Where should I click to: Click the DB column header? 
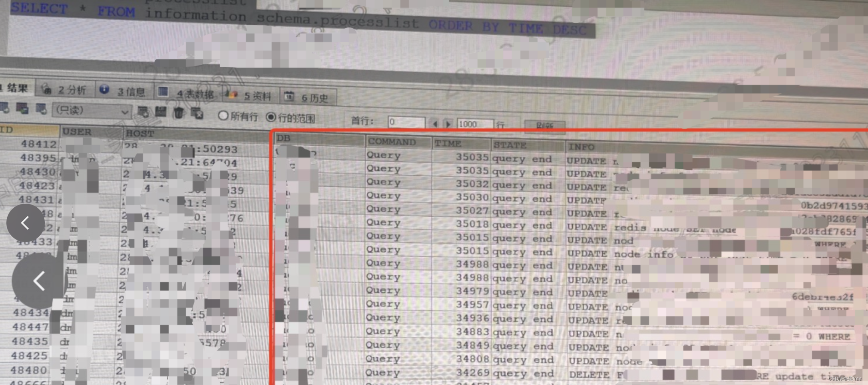(x=319, y=139)
